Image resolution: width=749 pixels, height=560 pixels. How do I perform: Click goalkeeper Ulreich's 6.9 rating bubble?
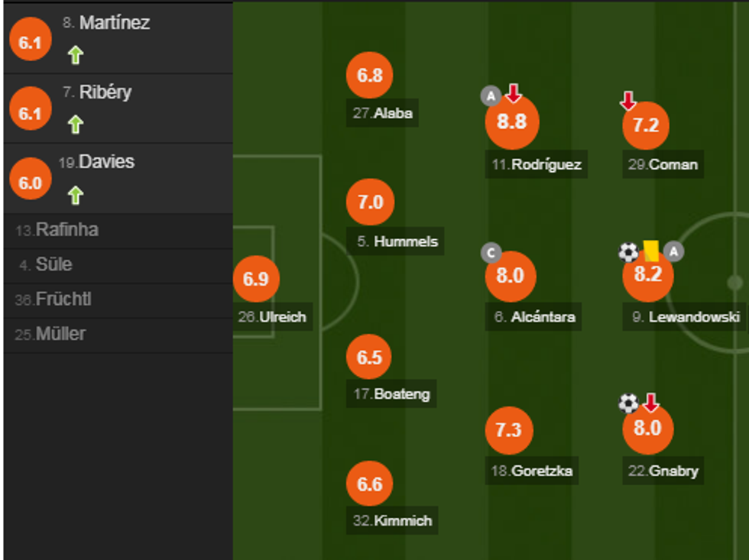coord(256,279)
